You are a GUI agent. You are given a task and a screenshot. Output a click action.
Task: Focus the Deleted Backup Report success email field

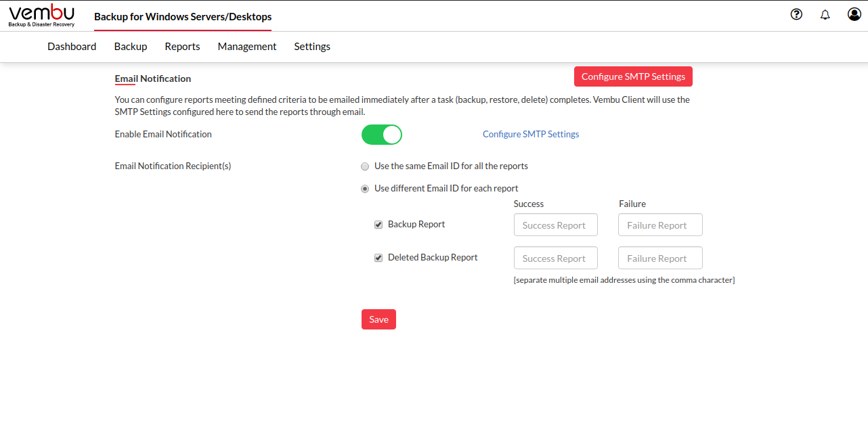(556, 258)
